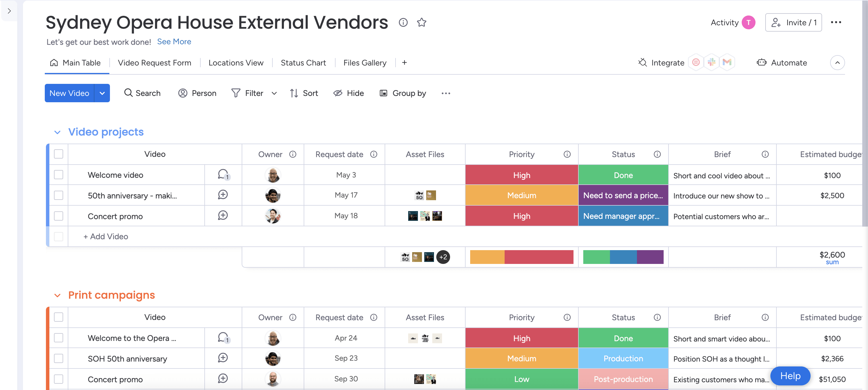The height and width of the screenshot is (390, 868).
Task: Change priority of Welcome video
Action: 522,175
